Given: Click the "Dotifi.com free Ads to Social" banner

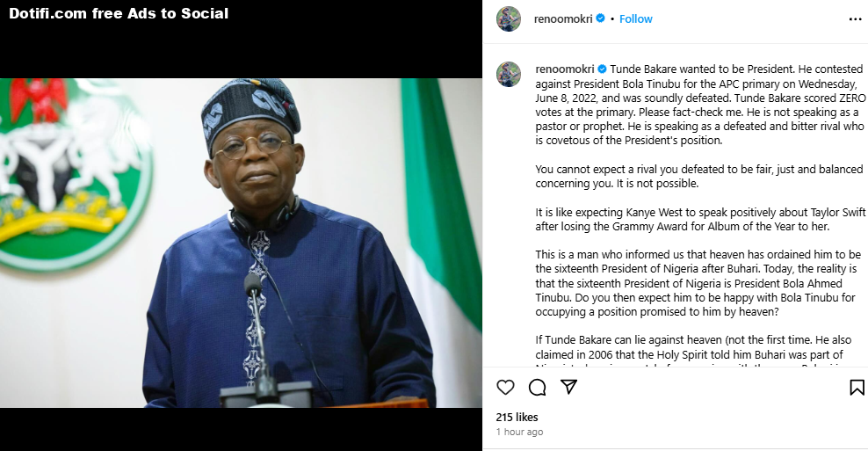Looking at the screenshot, I should (119, 13).
